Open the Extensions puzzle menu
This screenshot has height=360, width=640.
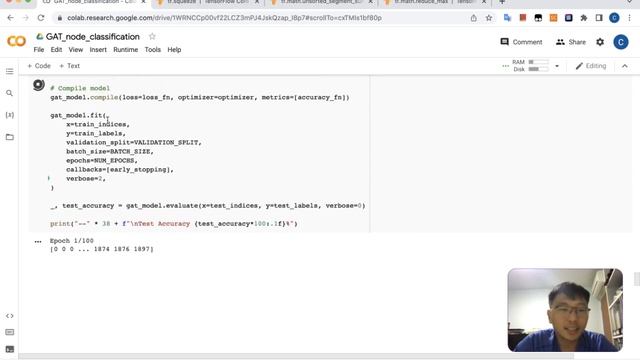click(x=584, y=18)
